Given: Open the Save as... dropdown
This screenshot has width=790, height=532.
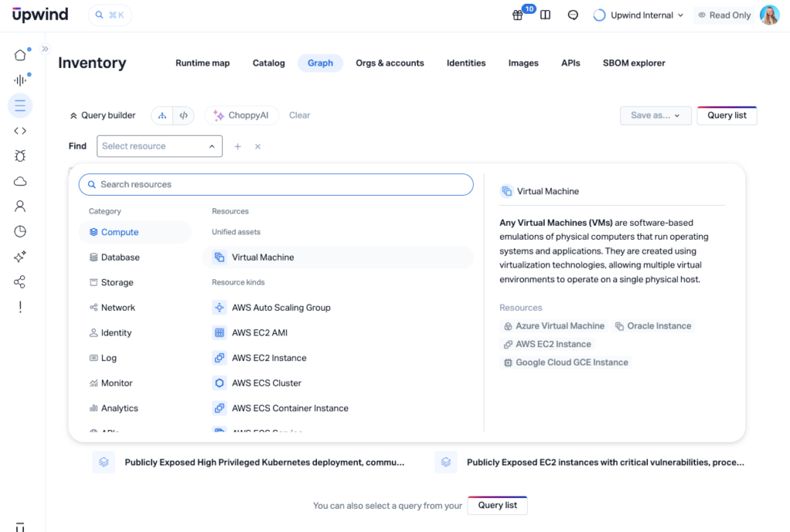Looking at the screenshot, I should pos(655,115).
